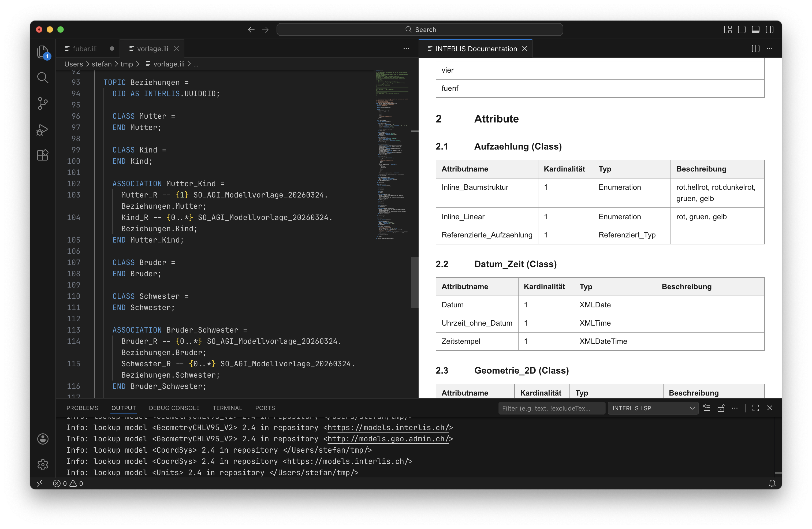This screenshot has height=529, width=812.
Task: Open Source Control view in activity bar
Action: coord(43,104)
